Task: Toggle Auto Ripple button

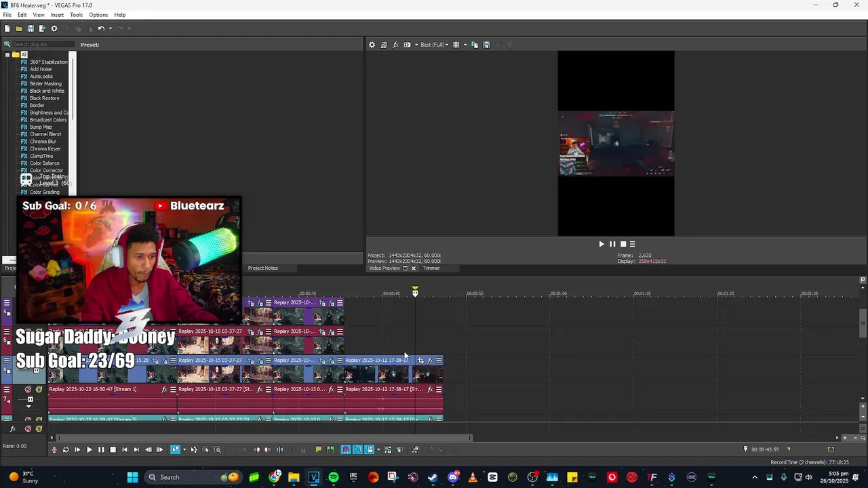Action: tap(370, 449)
